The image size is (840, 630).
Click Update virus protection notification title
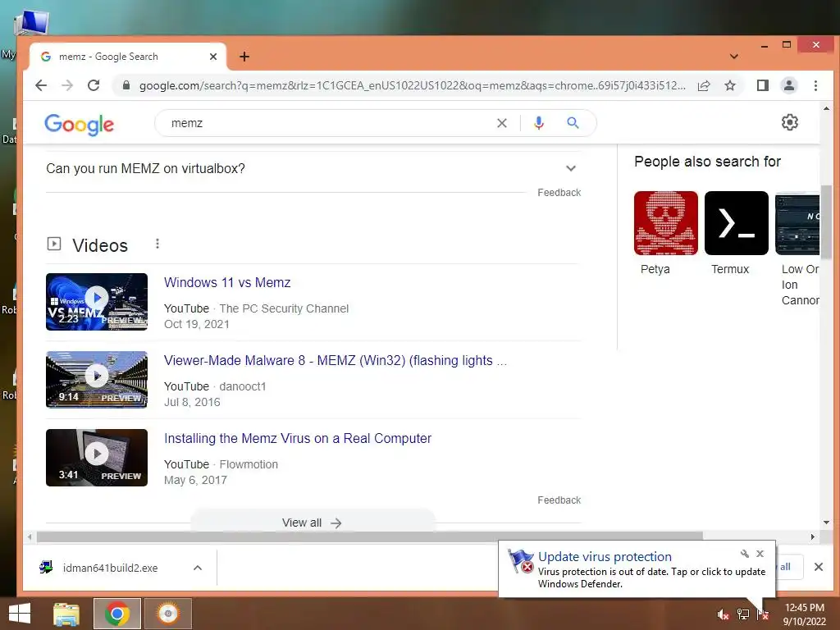pyautogui.click(x=605, y=557)
